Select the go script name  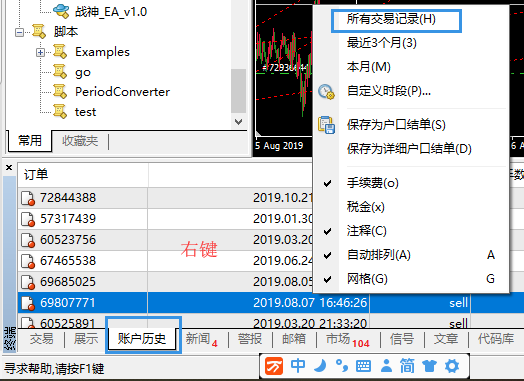83,72
